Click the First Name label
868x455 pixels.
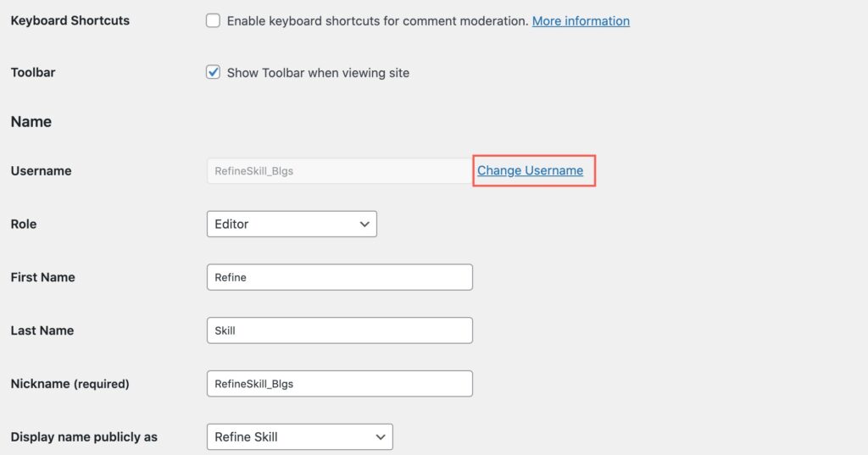pyautogui.click(x=42, y=277)
